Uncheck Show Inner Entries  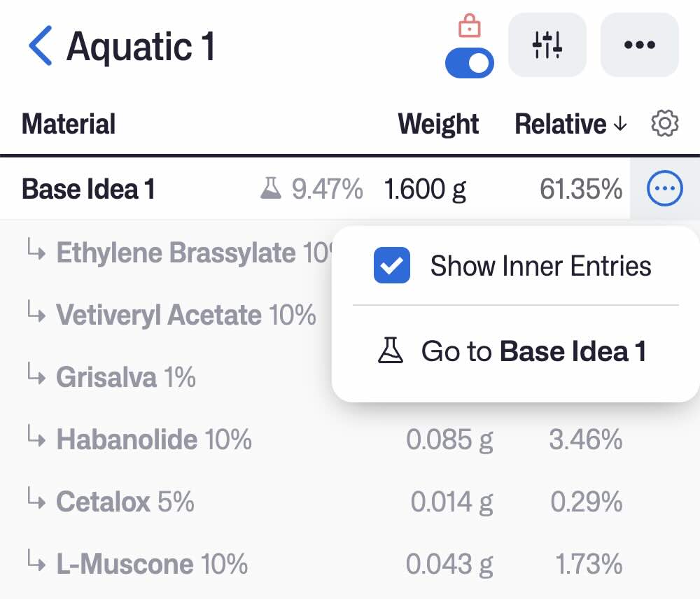391,265
